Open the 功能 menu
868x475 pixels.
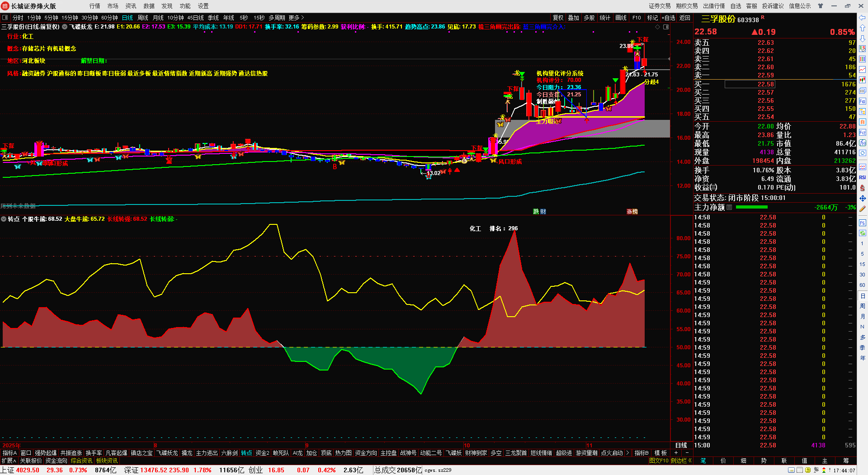(185, 6)
